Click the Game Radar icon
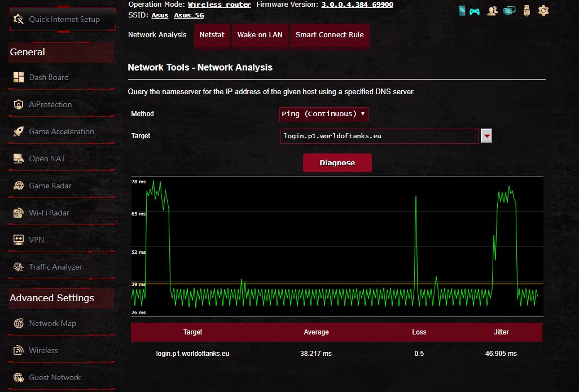579x392 pixels. click(x=19, y=186)
